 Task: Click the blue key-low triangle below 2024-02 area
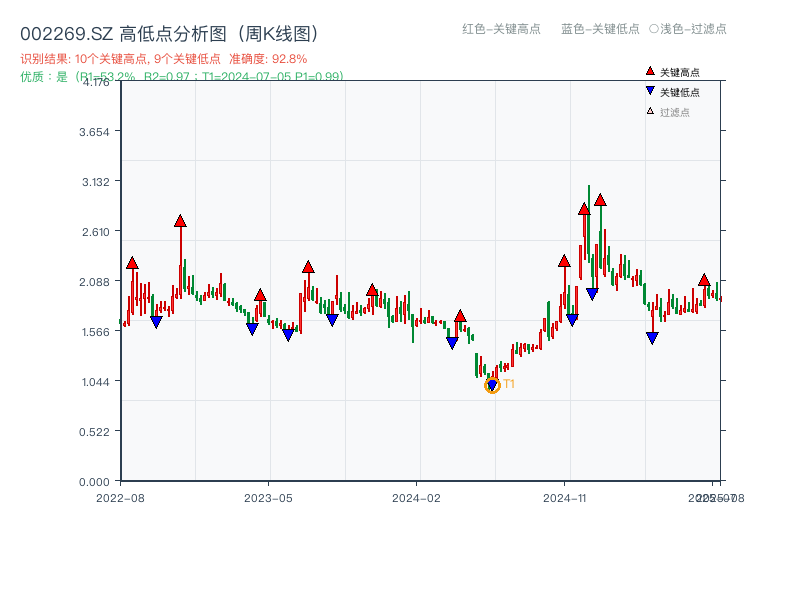pyautogui.click(x=452, y=340)
